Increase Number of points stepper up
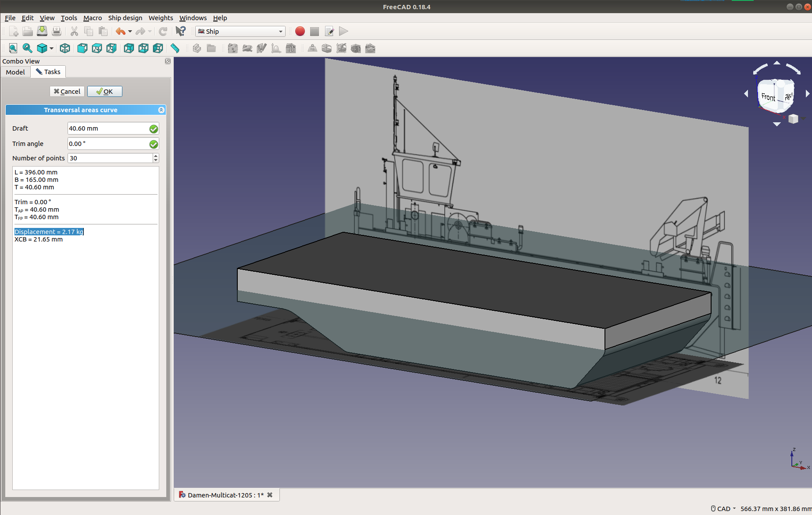The image size is (812, 515). pyautogui.click(x=156, y=156)
